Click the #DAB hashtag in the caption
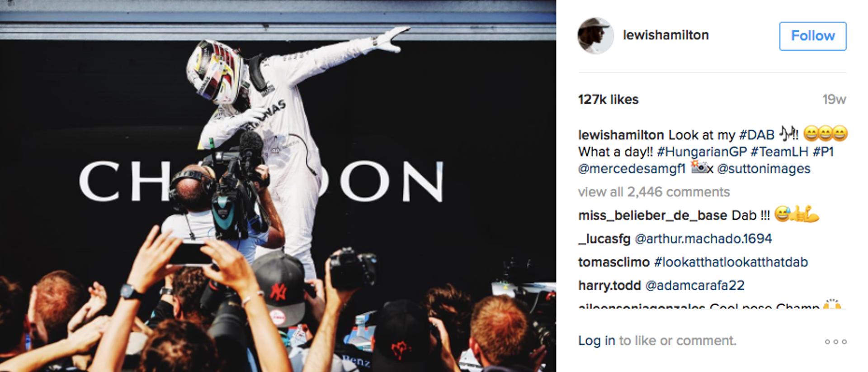Viewport: 868px width, 372px height. (757, 135)
